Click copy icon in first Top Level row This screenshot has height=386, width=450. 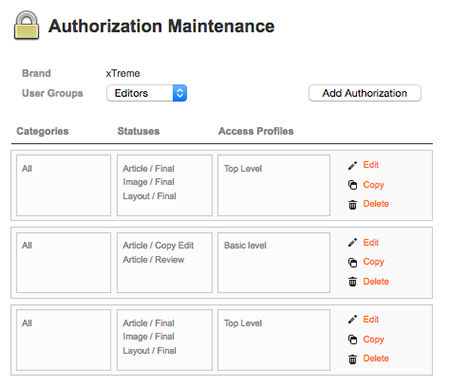click(352, 185)
